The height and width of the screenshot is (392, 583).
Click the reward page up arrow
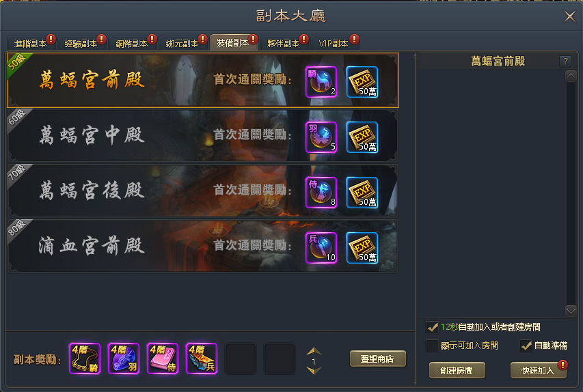coord(314,351)
